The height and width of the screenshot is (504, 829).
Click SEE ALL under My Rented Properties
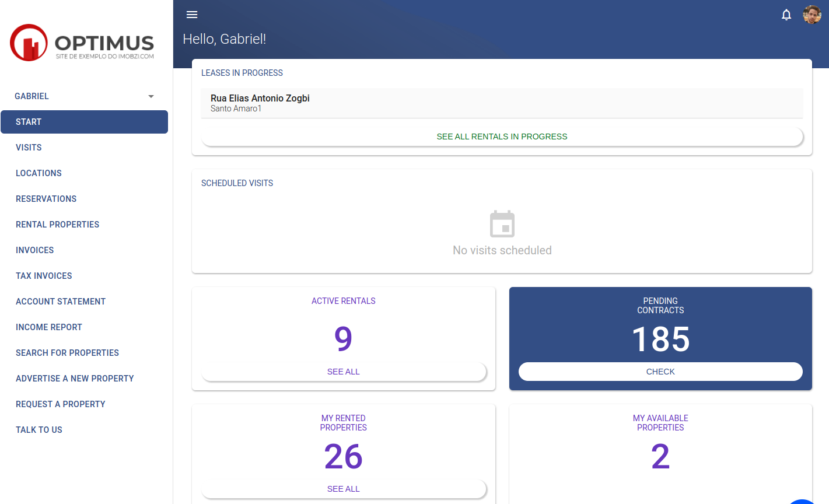click(x=343, y=489)
